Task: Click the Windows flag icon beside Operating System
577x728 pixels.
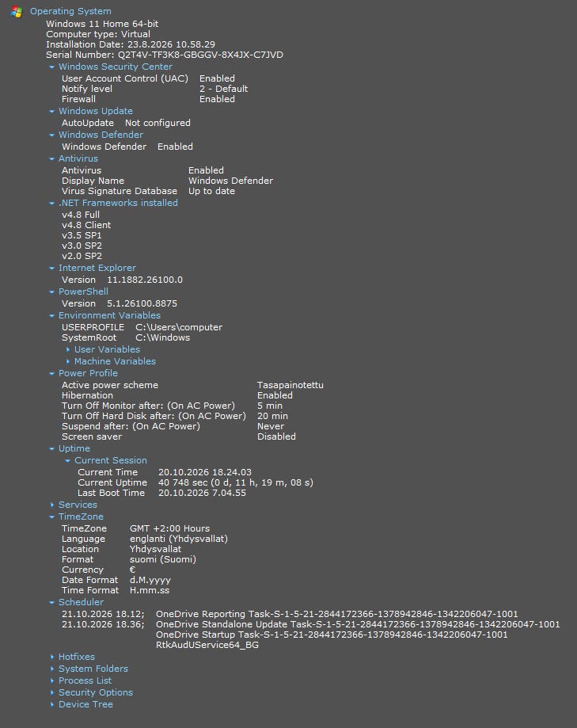Action: point(17,11)
